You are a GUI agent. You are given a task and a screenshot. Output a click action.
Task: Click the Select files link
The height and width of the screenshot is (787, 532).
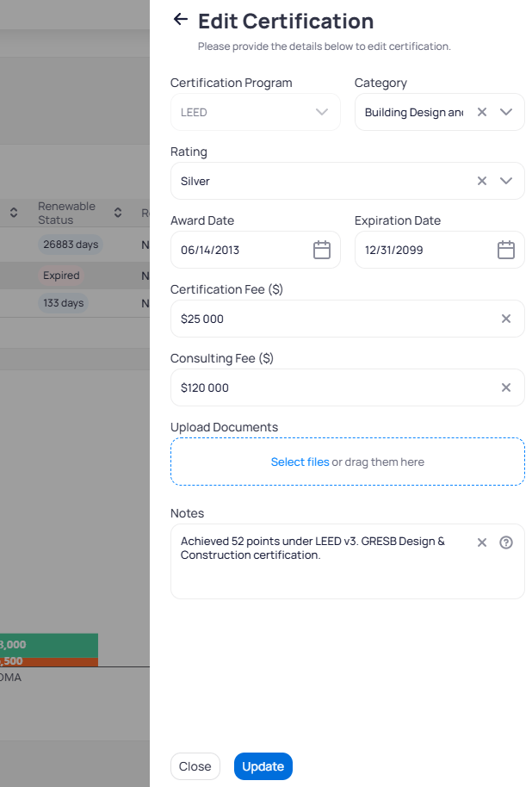300,462
